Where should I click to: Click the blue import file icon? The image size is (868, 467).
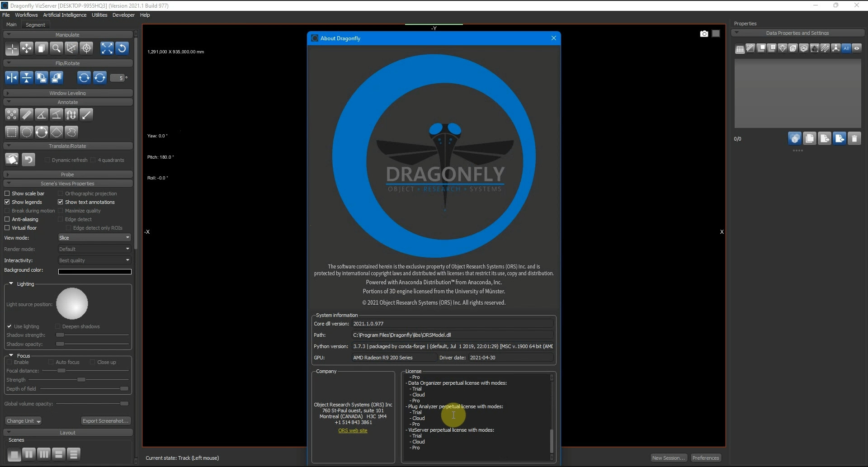(x=840, y=138)
